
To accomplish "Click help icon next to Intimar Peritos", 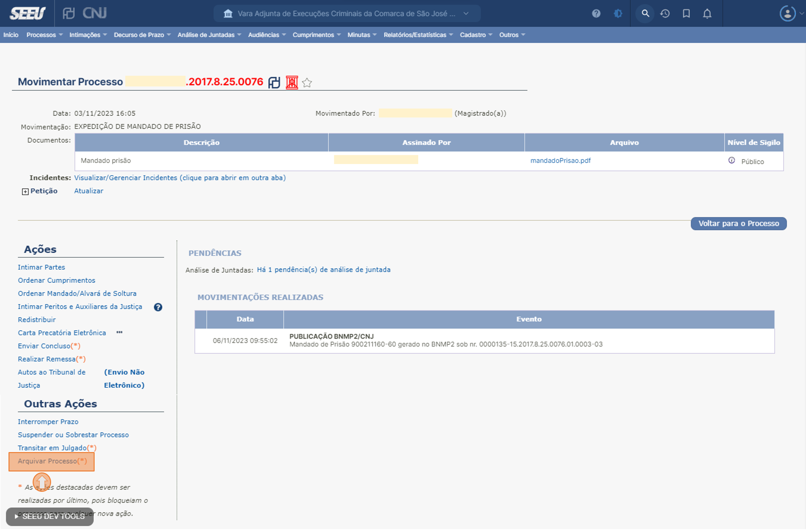I will pyautogui.click(x=158, y=307).
